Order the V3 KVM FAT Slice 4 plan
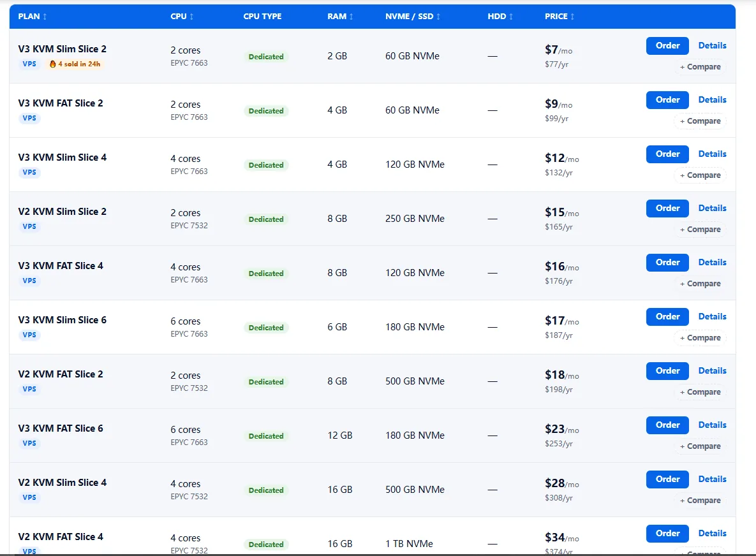This screenshot has height=556, width=756. pos(667,263)
